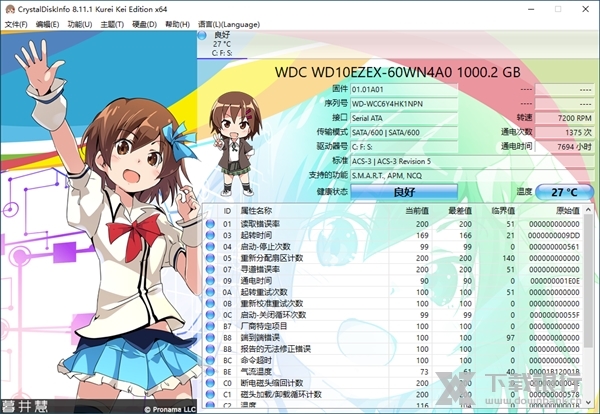Open the 硬盘(D) menu
This screenshot has width=600, height=414.
coord(144,24)
